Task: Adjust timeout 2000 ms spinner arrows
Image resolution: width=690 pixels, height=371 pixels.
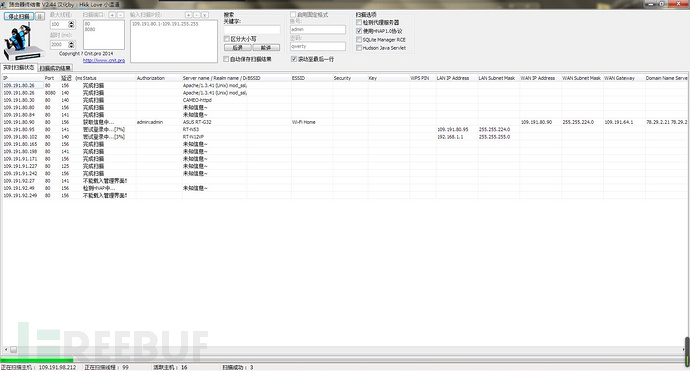Action: click(72, 44)
